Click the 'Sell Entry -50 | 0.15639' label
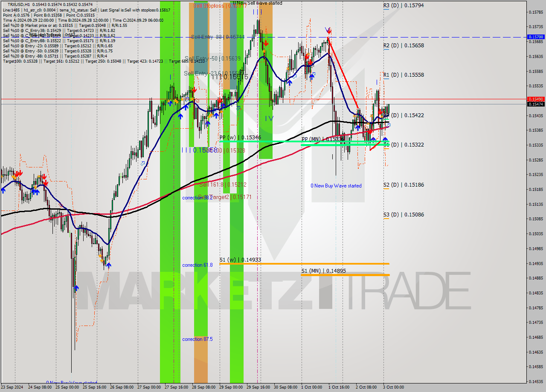Screen dimensions: 546x392 212,58
